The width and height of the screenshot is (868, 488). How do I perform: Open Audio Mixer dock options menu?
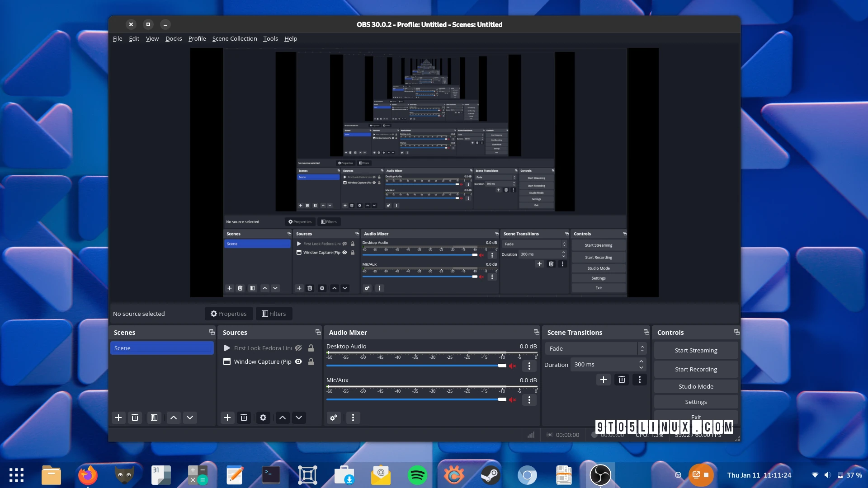coord(353,418)
